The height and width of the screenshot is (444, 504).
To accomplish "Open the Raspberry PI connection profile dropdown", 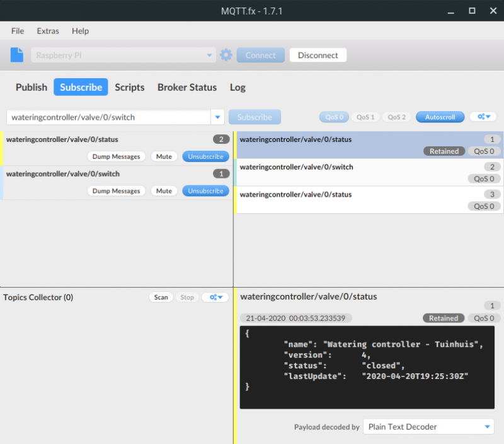I will click(x=209, y=55).
